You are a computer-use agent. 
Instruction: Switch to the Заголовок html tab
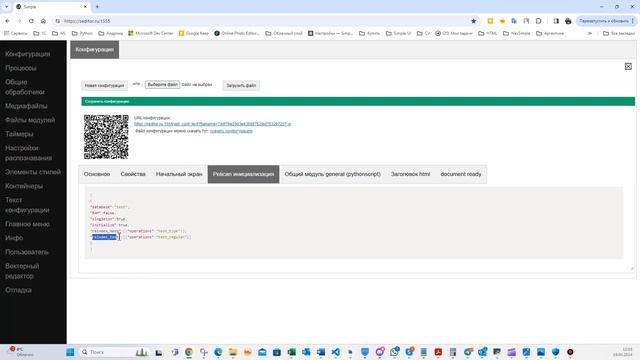(x=411, y=174)
